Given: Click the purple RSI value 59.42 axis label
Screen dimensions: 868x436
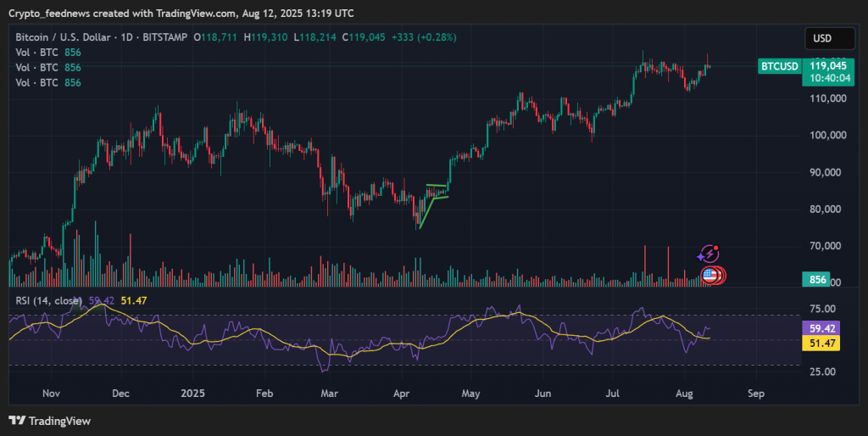Looking at the screenshot, I should [x=824, y=327].
